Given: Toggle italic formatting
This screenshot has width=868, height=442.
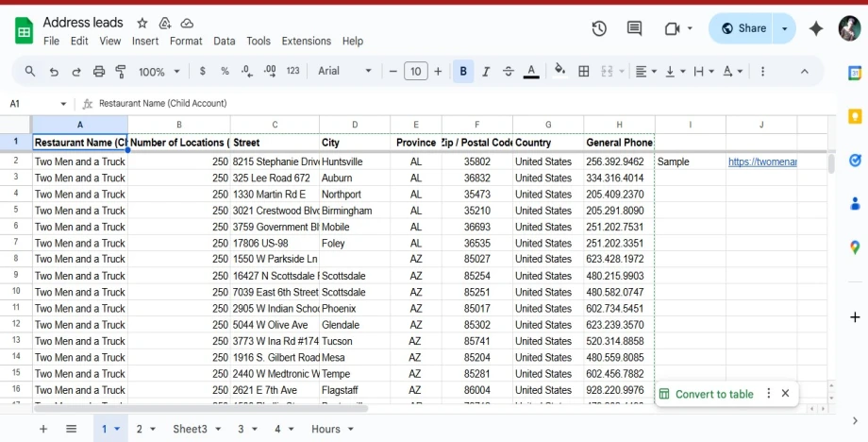Looking at the screenshot, I should tap(486, 71).
